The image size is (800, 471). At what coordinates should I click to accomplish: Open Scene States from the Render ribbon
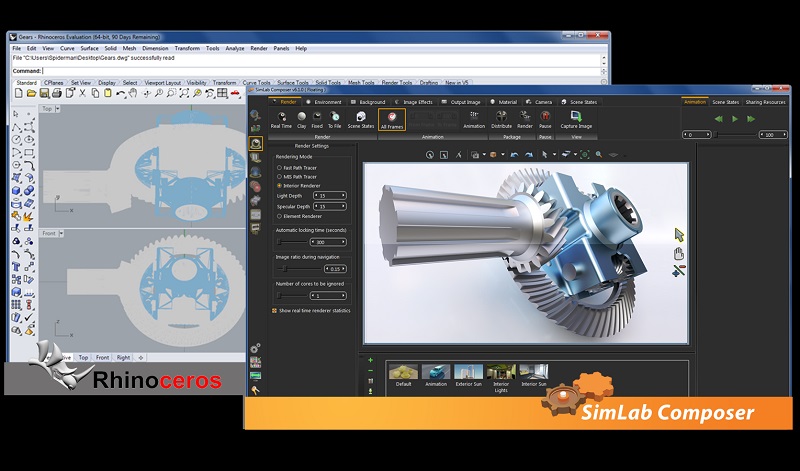[x=360, y=118]
